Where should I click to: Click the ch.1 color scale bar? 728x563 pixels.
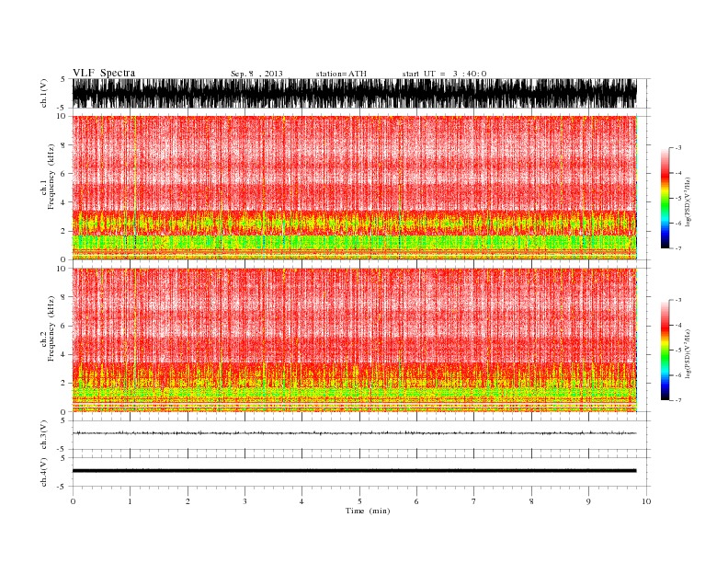[665, 199]
